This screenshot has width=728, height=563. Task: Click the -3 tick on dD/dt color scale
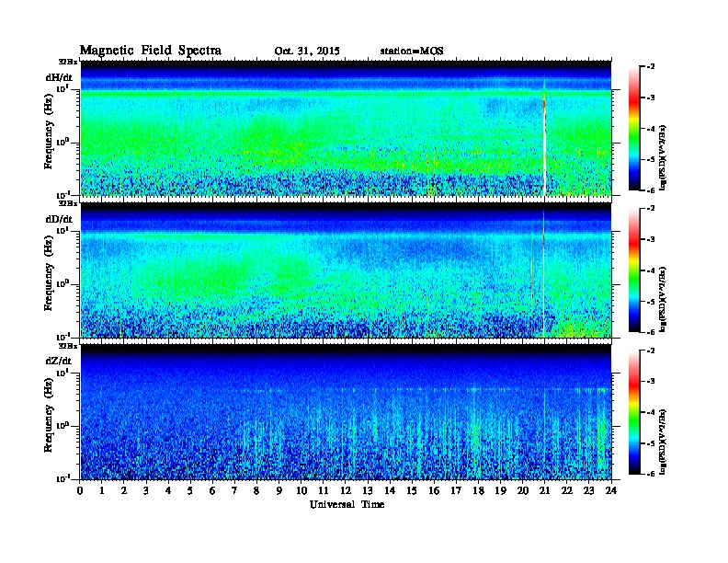tap(651, 239)
